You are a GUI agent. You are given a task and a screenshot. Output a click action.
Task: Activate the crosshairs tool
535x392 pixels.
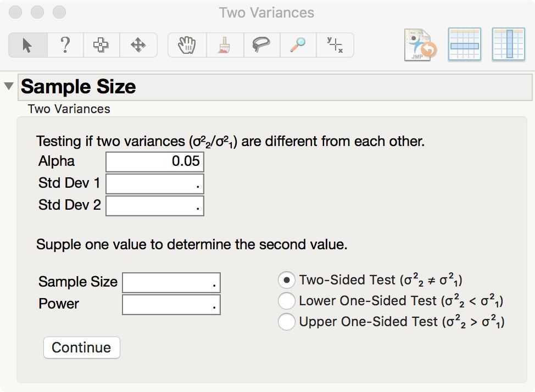pos(335,45)
